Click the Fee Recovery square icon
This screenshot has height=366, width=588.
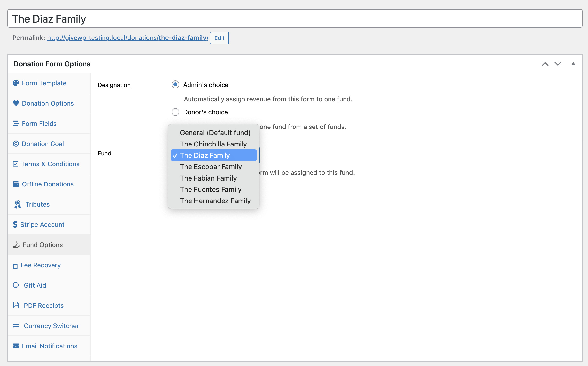15,266
